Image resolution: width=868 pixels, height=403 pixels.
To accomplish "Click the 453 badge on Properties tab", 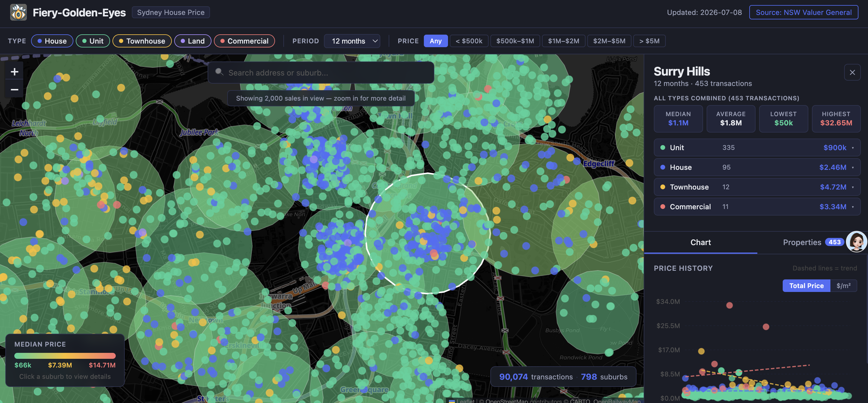I will pyautogui.click(x=834, y=242).
